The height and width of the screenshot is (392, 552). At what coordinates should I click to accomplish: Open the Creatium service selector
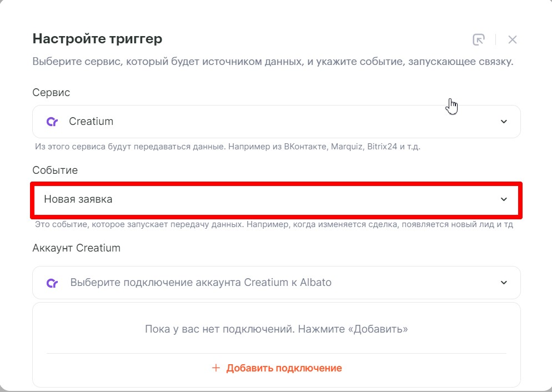click(x=277, y=122)
